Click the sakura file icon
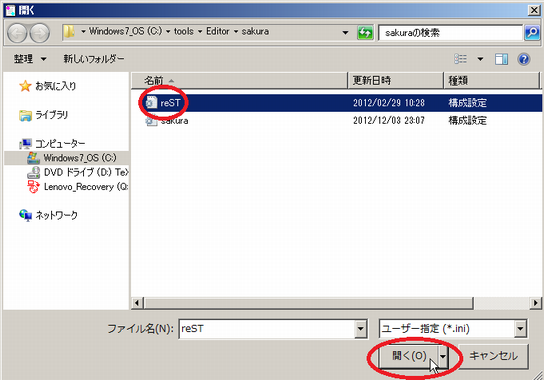The width and height of the screenshot is (544, 380). pyautogui.click(x=151, y=121)
